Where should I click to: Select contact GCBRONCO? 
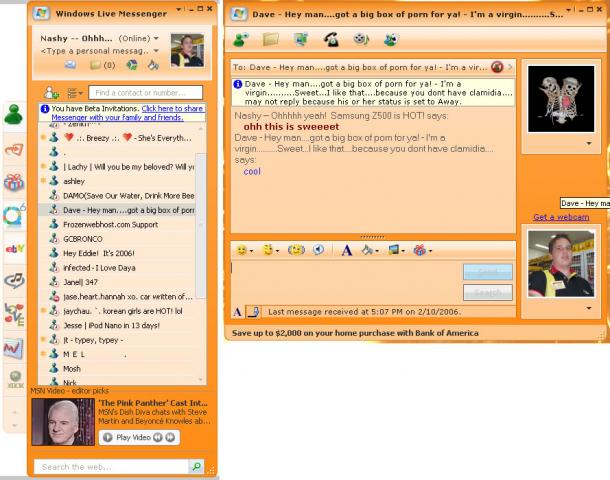(117, 239)
